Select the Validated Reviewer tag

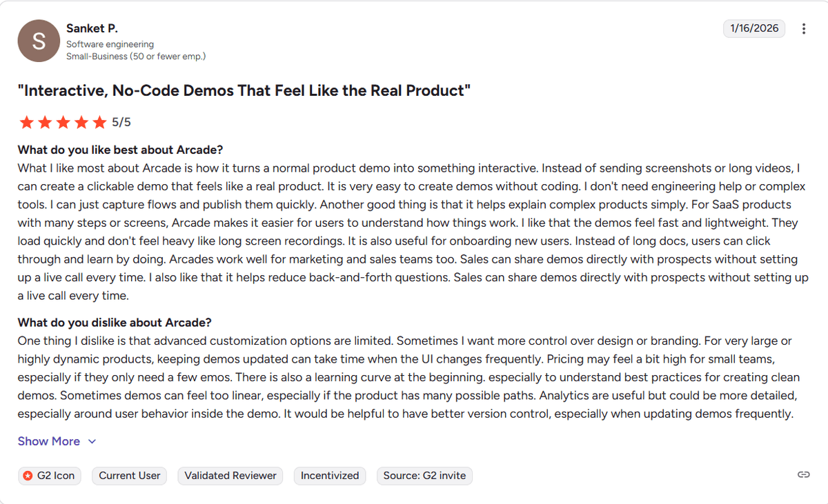click(x=230, y=476)
